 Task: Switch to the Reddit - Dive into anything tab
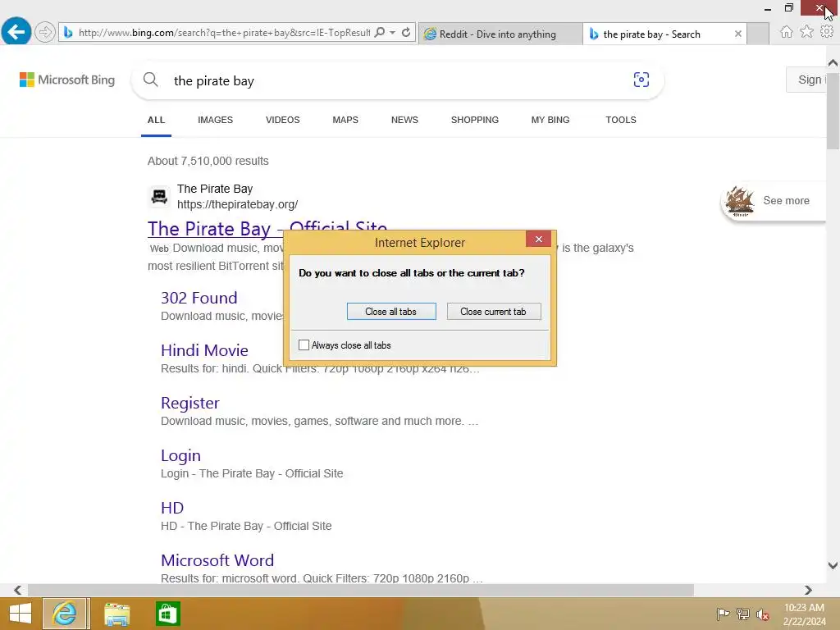tap(500, 34)
